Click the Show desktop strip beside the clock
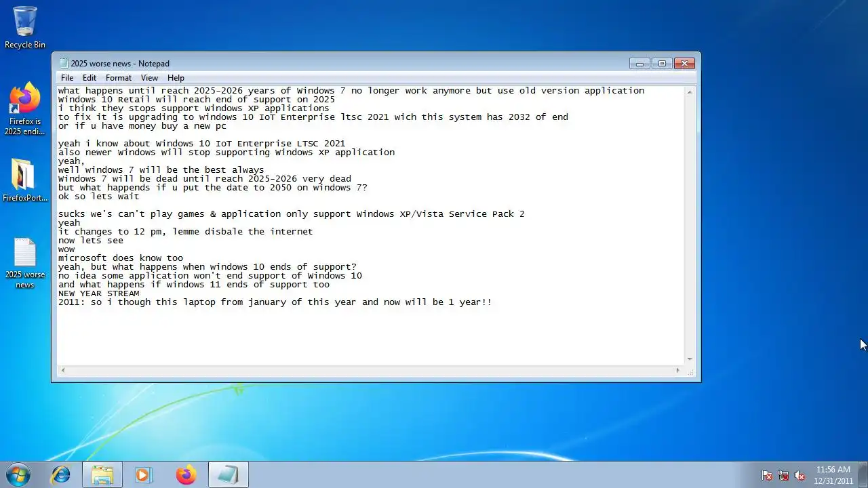The image size is (868, 488). [863, 475]
